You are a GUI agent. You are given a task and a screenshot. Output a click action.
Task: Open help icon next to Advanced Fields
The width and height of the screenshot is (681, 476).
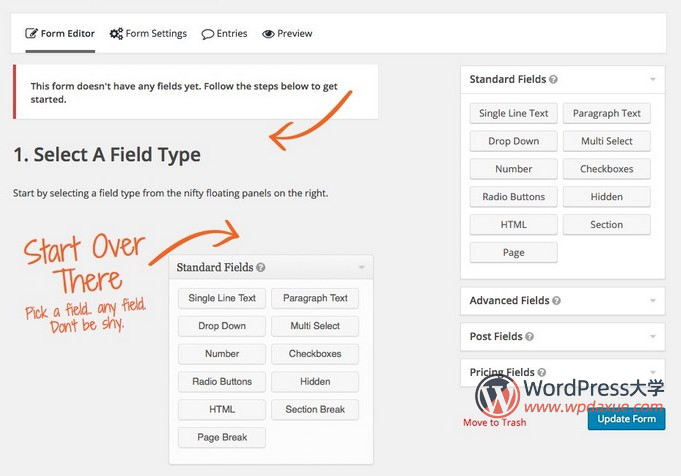[x=556, y=301]
